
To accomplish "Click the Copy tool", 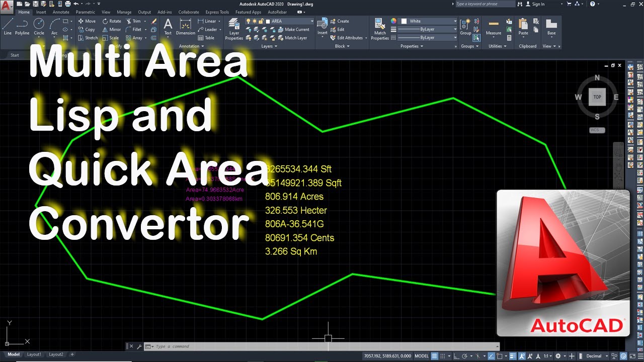I will 87,30.
